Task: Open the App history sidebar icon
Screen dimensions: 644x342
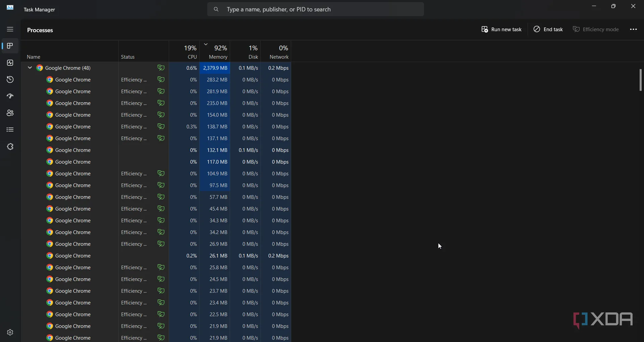Action: pyautogui.click(x=10, y=79)
